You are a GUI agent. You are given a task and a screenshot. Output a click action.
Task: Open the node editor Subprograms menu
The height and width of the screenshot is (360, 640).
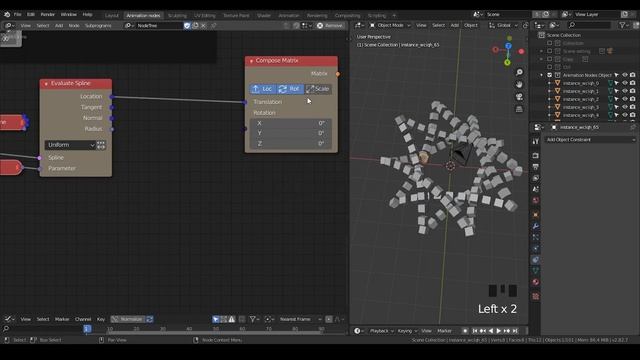pos(98,25)
